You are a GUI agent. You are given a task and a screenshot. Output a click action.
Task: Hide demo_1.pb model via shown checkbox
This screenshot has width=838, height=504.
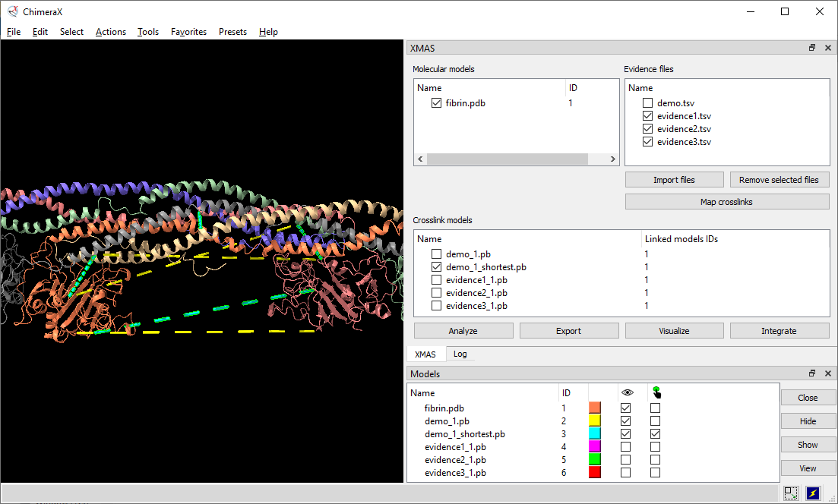click(625, 421)
